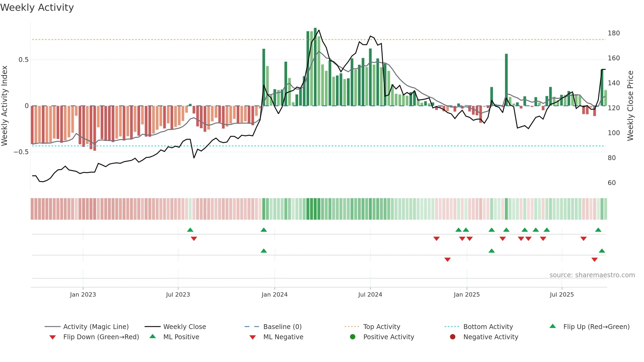
Task: Click the 180 price axis tick
Action: click(614, 33)
